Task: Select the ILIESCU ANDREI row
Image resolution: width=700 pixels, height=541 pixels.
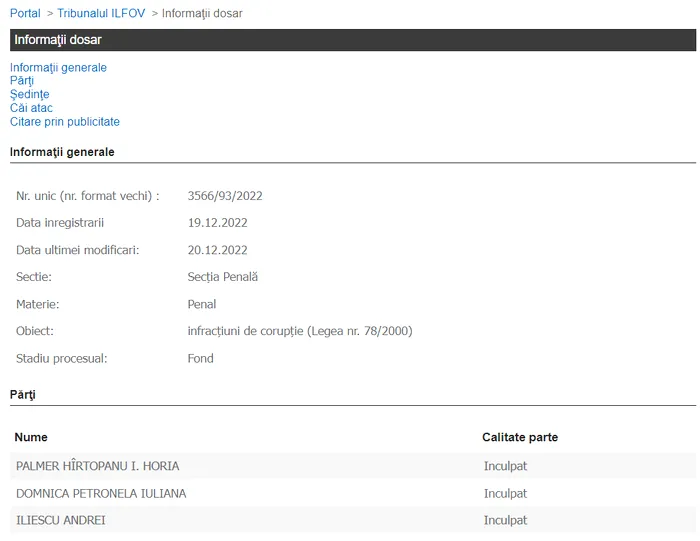Action: 61,520
